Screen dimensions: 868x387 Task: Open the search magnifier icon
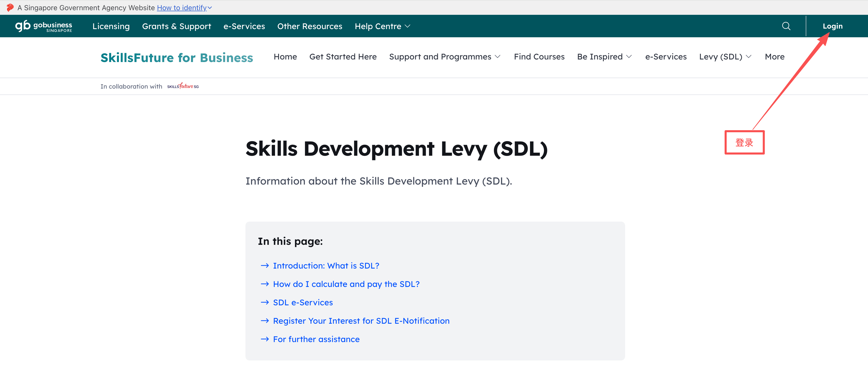786,26
